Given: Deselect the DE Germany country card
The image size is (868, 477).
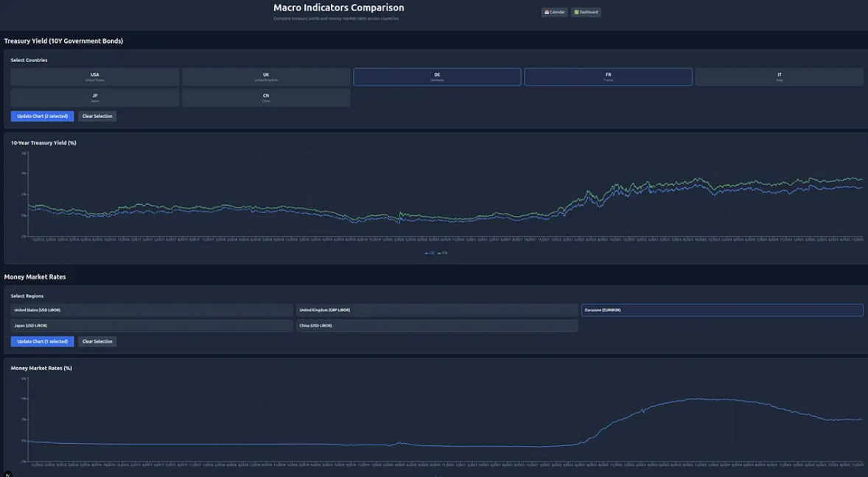Looking at the screenshot, I should pyautogui.click(x=437, y=77).
